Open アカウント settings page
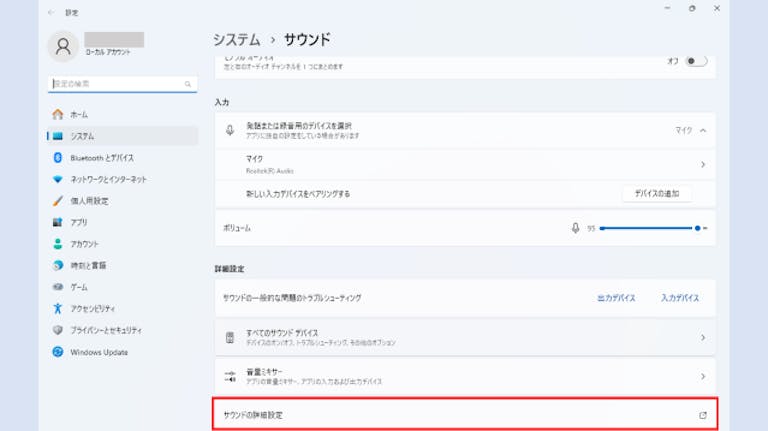Image resolution: width=768 pixels, height=431 pixels. coord(122,244)
